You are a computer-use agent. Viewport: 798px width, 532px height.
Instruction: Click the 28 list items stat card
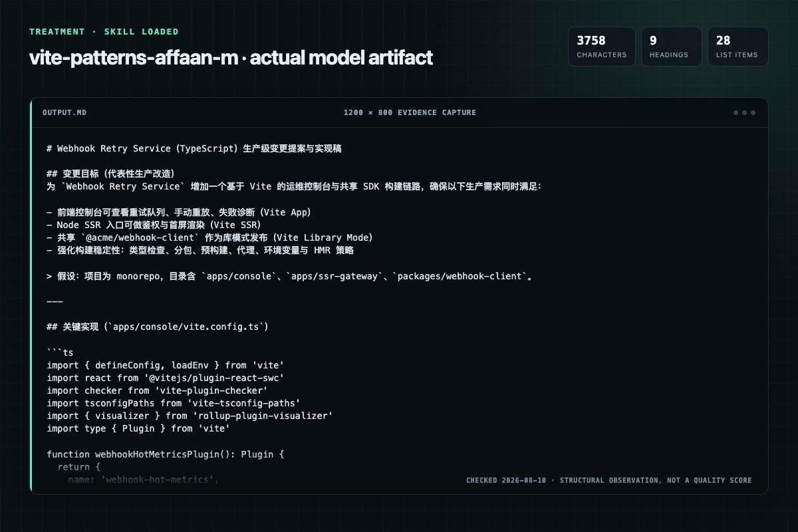[737, 47]
